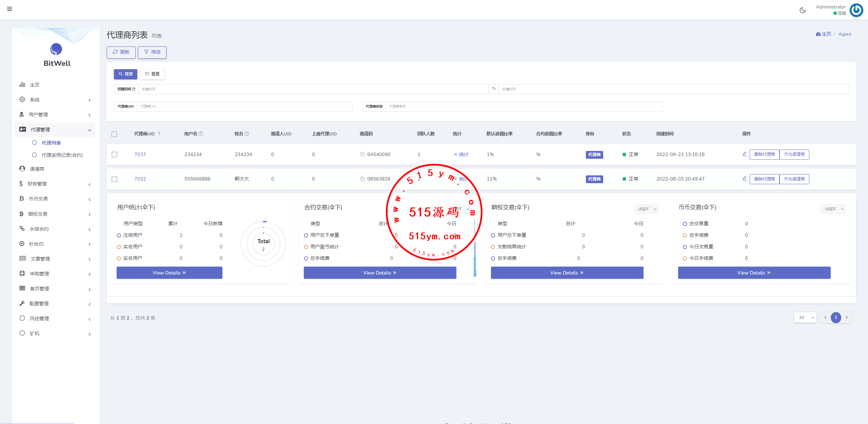Open 代理返佣记录(合约) submenu item
This screenshot has width=868, height=424.
[62, 155]
